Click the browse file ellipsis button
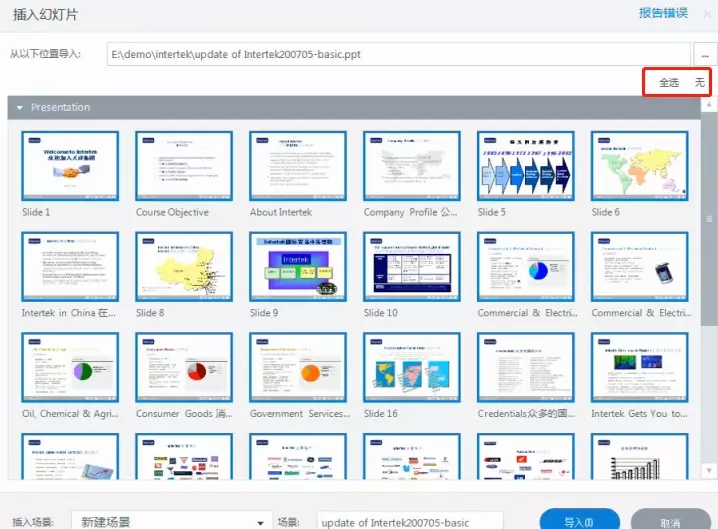This screenshot has width=718, height=529. pos(705,55)
